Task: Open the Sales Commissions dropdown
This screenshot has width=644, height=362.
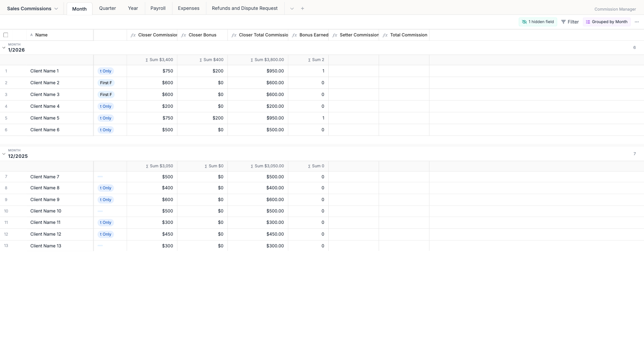Action: [x=33, y=8]
